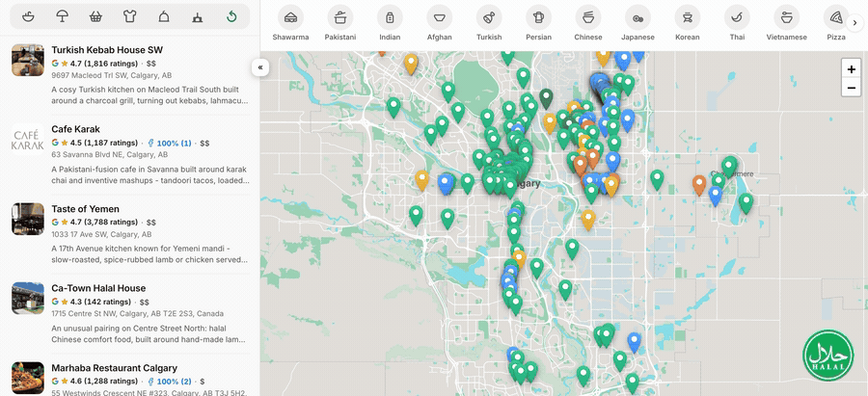Click the Cafe Karak logo thumbnail

tap(28, 140)
